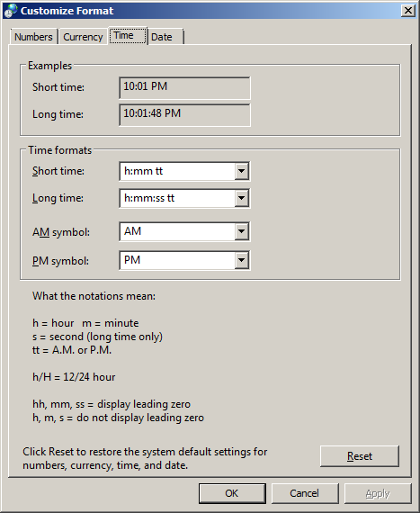Viewport: 420px width, 513px height.
Task: Select the Time tab
Action: [128, 35]
